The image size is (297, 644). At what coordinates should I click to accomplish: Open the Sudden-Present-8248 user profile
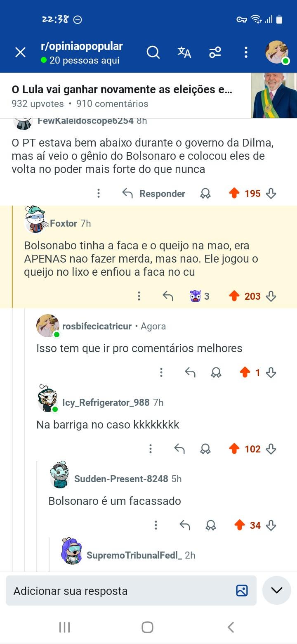click(x=121, y=479)
